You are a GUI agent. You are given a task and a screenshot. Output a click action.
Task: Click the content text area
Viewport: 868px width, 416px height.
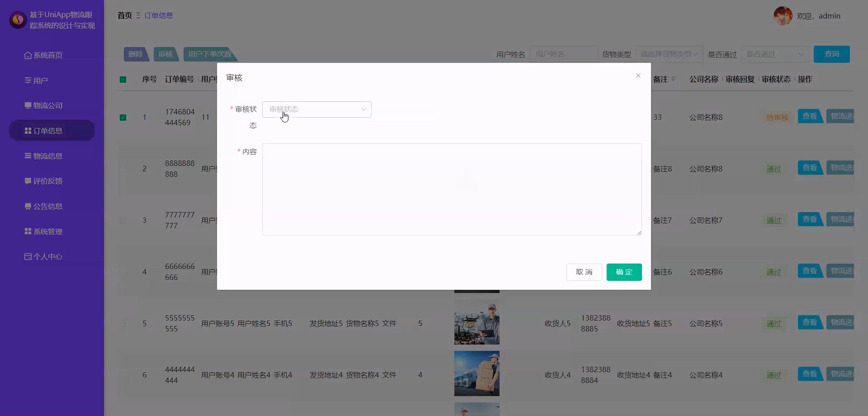pyautogui.click(x=452, y=189)
